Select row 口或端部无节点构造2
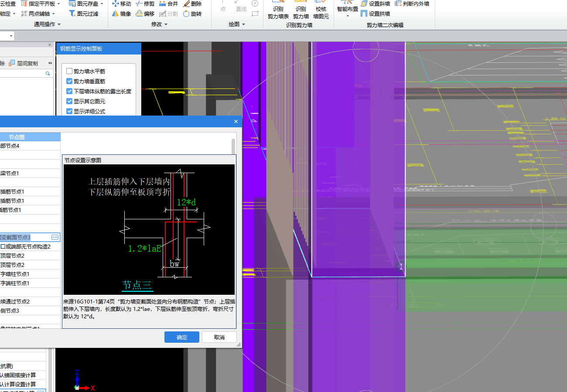Viewport: 567px width, 392px height. (30, 247)
